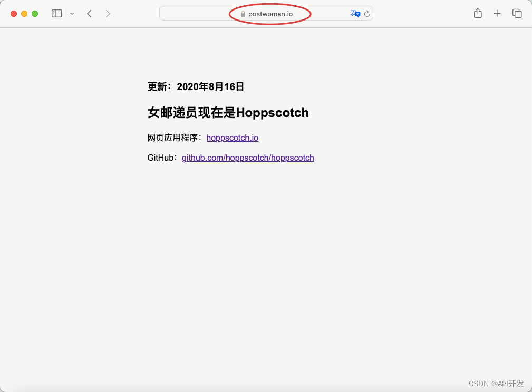Reload the page with the refresh icon
532x392 pixels.
coord(367,14)
